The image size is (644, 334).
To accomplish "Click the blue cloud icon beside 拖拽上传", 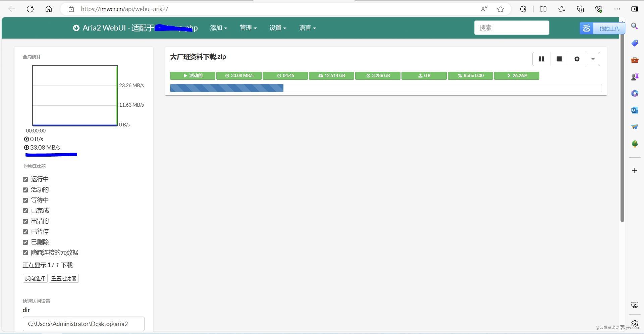I will [586, 29].
